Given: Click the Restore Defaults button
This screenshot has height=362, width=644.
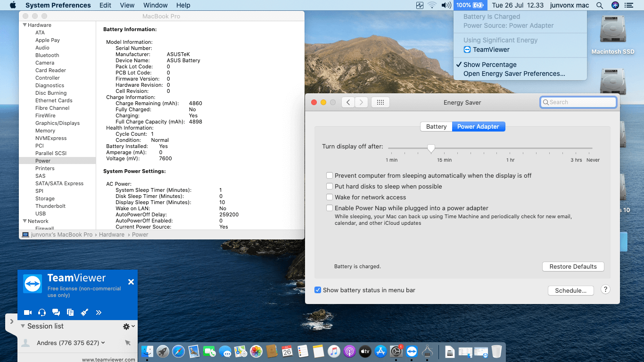Looking at the screenshot, I should tap(573, 266).
